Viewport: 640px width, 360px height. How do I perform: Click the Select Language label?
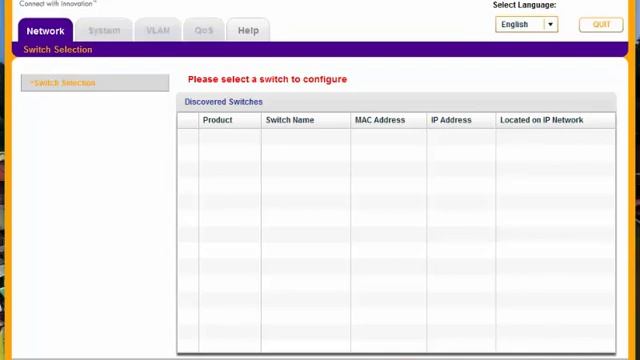click(524, 5)
